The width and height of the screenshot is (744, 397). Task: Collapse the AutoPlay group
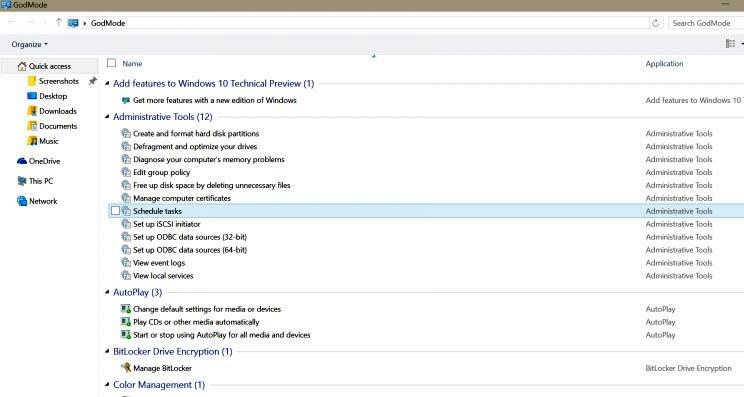point(107,292)
